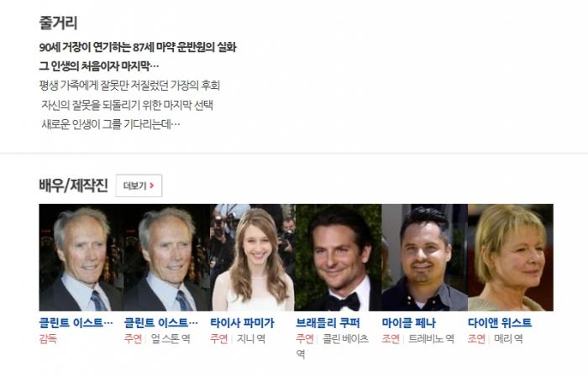Click the 지니 역 role text
This screenshot has width=588, height=376.
(251, 338)
